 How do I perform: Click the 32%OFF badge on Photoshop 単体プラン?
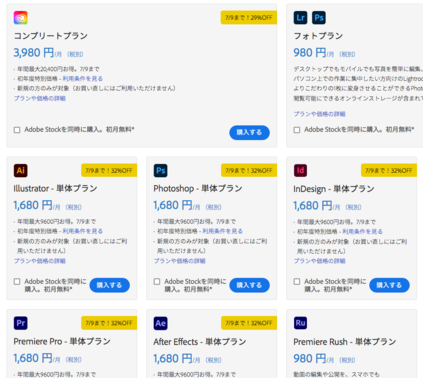[249, 170]
